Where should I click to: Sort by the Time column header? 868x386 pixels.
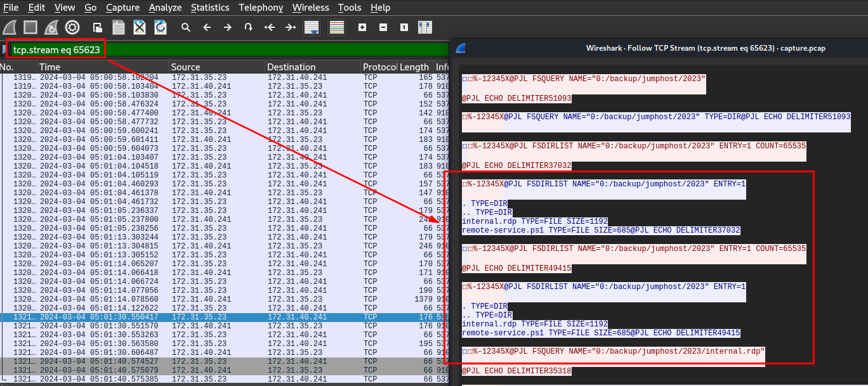pos(103,67)
